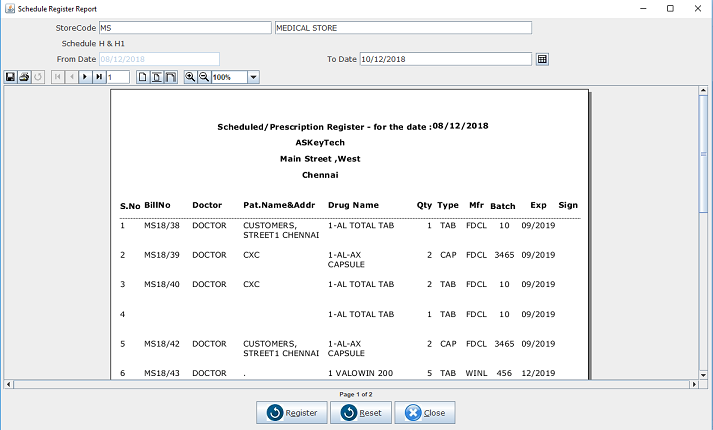The width and height of the screenshot is (713, 430).
Task: Select actual size page view
Action: click(142, 77)
